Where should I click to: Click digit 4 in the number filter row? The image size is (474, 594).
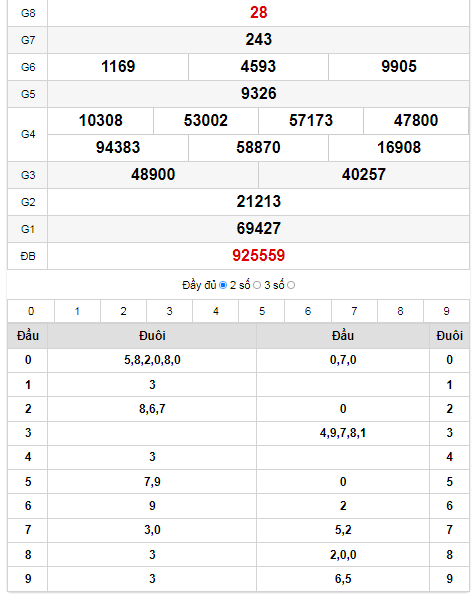coord(216,311)
